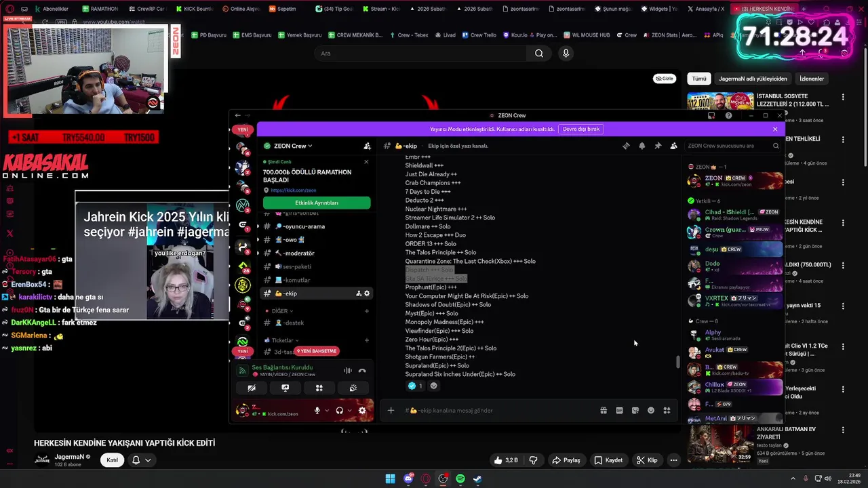Open notification bell dropdown for JagermaN

pyautogui.click(x=141, y=460)
